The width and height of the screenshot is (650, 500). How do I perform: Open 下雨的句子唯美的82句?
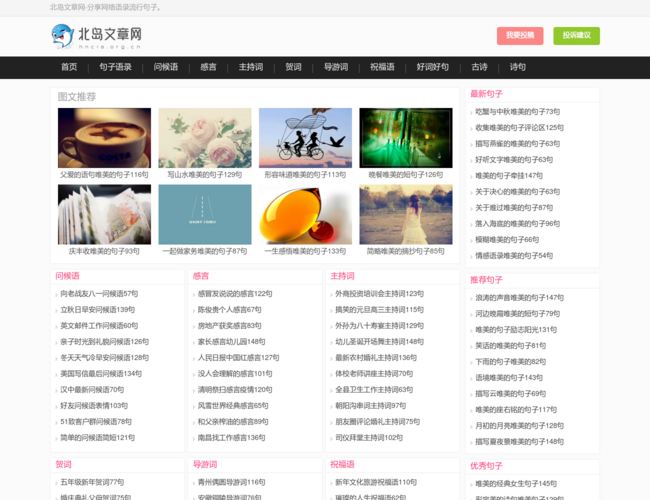click(510, 362)
